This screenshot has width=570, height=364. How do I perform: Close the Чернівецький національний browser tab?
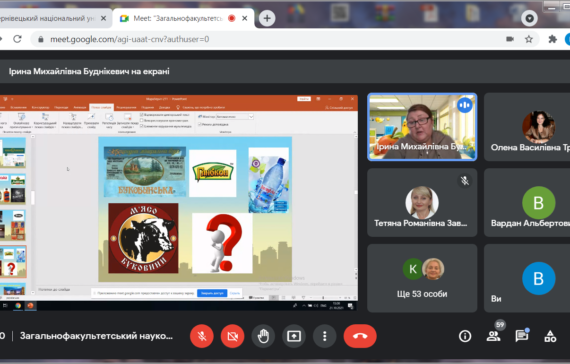[x=104, y=18]
